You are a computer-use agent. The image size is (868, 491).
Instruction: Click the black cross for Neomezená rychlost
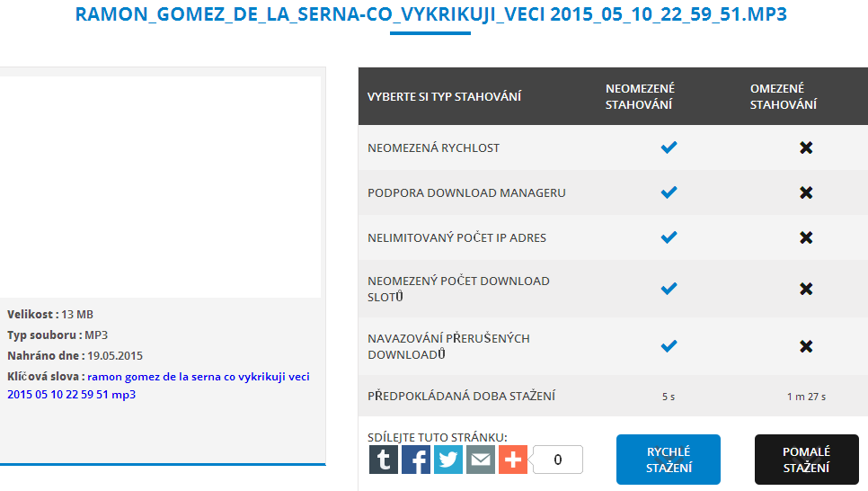coord(806,147)
